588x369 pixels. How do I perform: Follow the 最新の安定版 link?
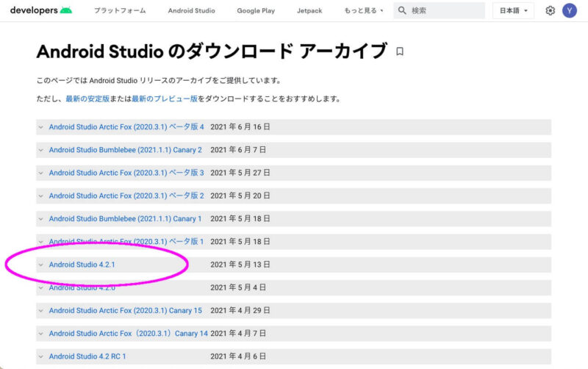(x=87, y=98)
